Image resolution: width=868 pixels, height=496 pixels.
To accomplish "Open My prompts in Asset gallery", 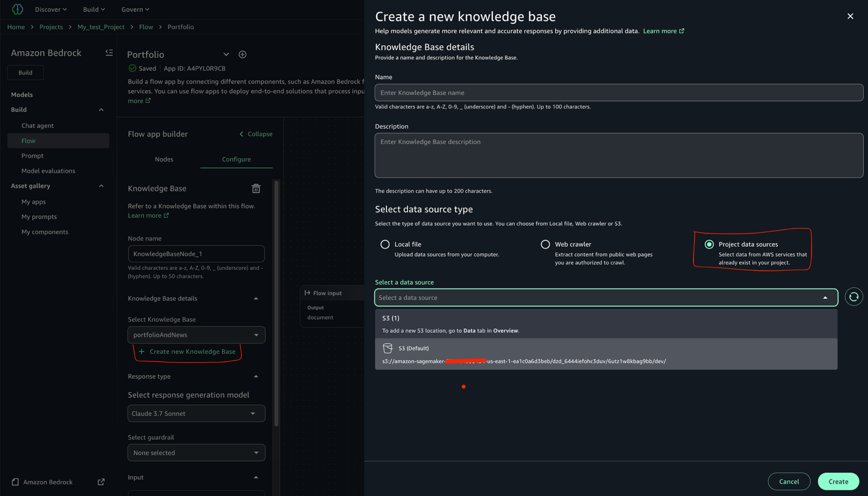I will point(39,217).
